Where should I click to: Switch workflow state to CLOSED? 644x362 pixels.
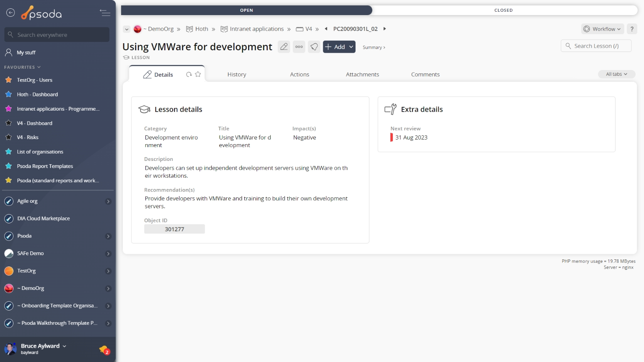(x=503, y=10)
